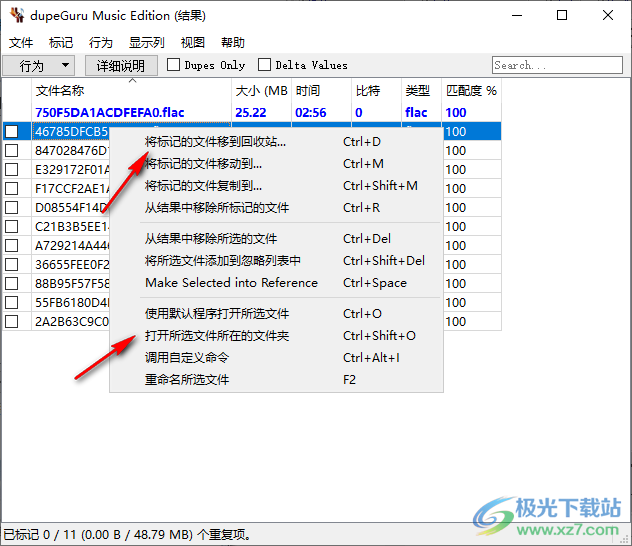Screen dimensions: 632x546
Task: Select the file row E329172F01A
Action: (x=71, y=169)
